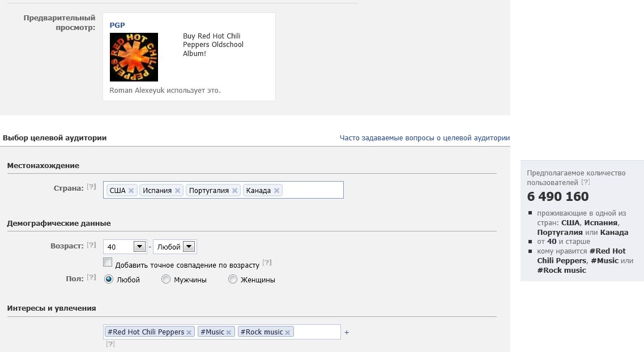Enable exact age match checkbox
This screenshot has height=352, width=644.
coord(108,262)
